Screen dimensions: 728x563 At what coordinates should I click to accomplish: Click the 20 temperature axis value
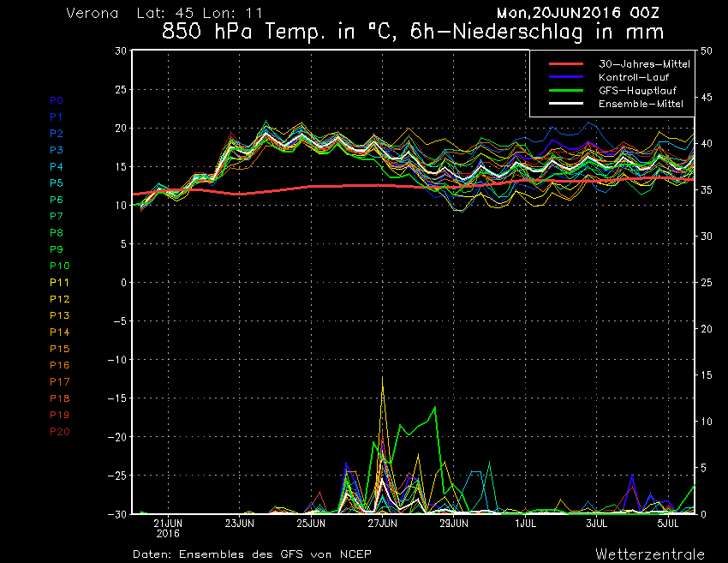coord(121,128)
